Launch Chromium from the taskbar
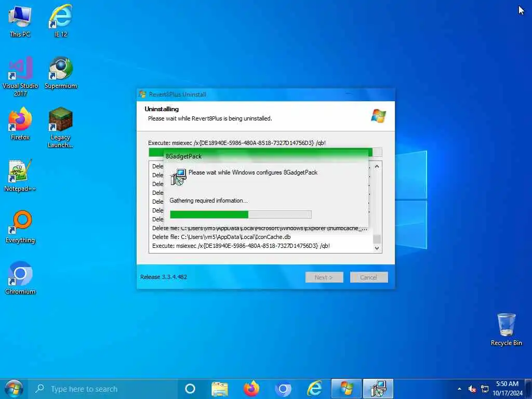The image size is (532, 399). tap(283, 389)
